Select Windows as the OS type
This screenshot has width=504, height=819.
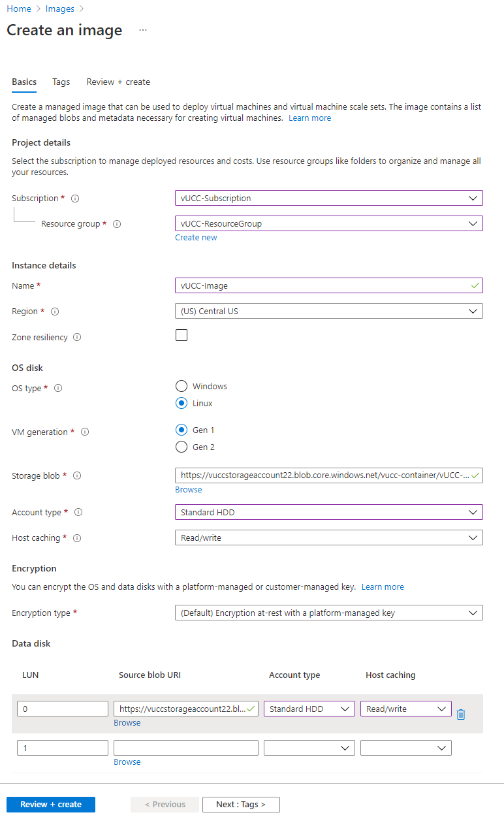tap(181, 387)
